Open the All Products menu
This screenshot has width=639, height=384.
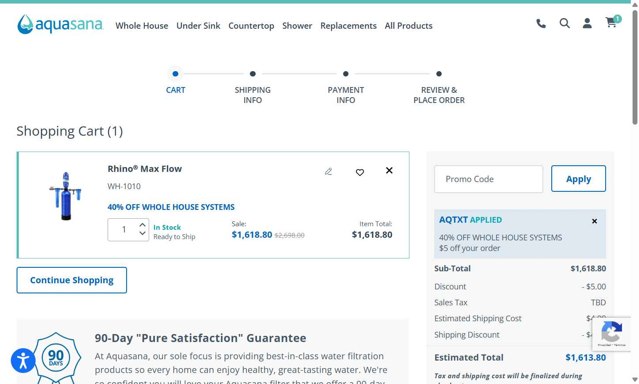408,26
